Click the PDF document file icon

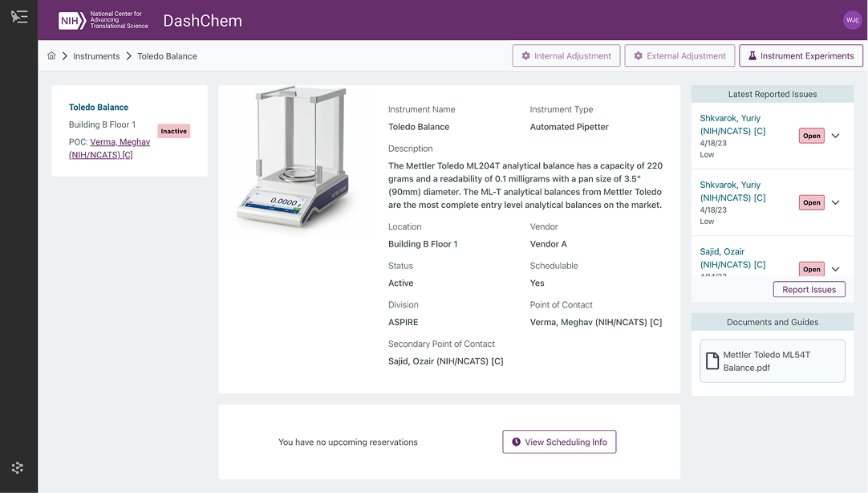point(712,361)
